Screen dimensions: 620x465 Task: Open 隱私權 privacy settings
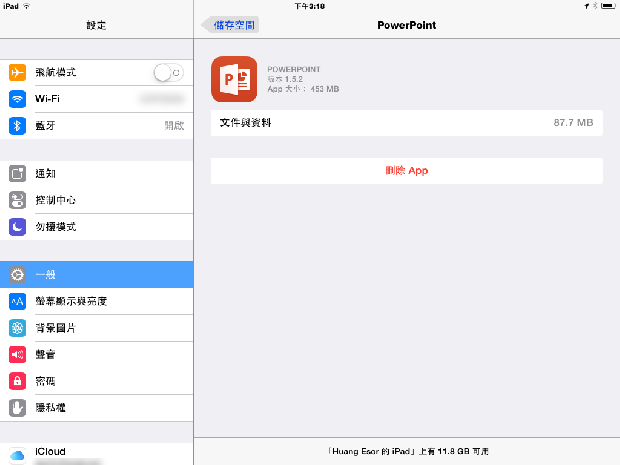click(x=97, y=408)
